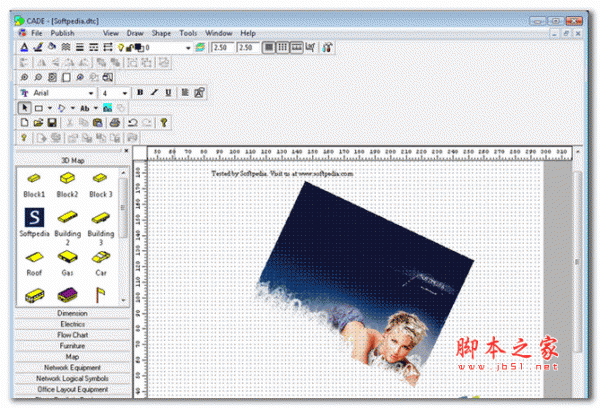Select the fill color bucket tool

click(x=52, y=47)
